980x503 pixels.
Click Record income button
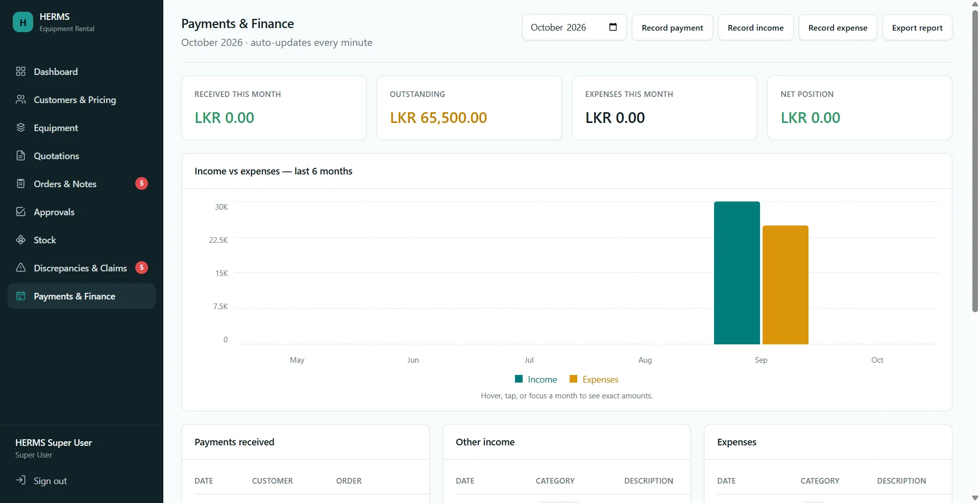point(755,28)
